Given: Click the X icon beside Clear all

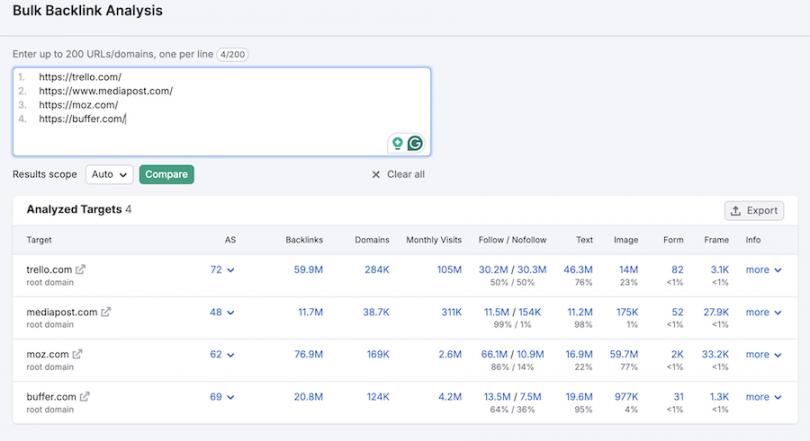Looking at the screenshot, I should click(x=376, y=175).
